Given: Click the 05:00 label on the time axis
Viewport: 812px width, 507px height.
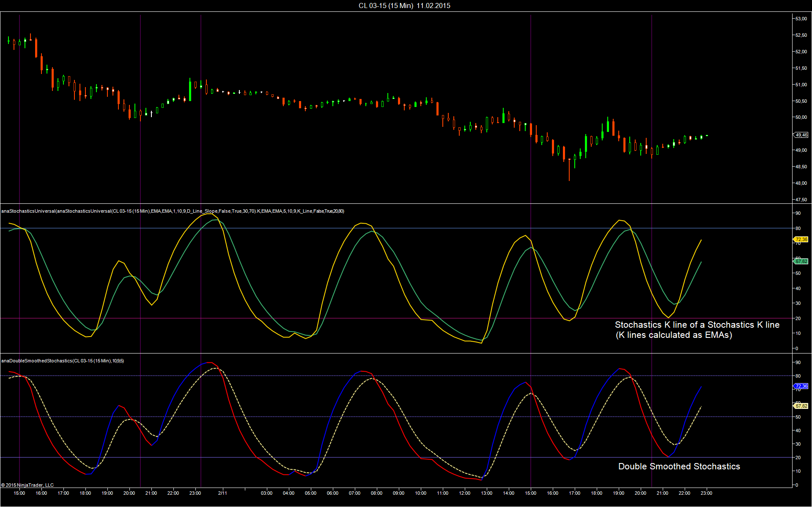Looking at the screenshot, I should point(311,493).
